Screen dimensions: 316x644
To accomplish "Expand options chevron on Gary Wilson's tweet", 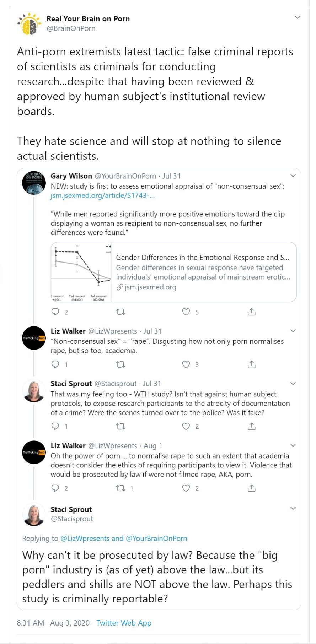I will pos(293,175).
